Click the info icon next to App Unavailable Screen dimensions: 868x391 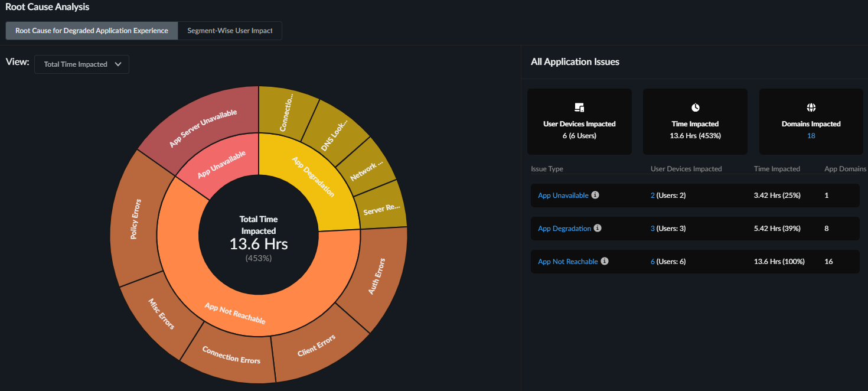click(595, 195)
